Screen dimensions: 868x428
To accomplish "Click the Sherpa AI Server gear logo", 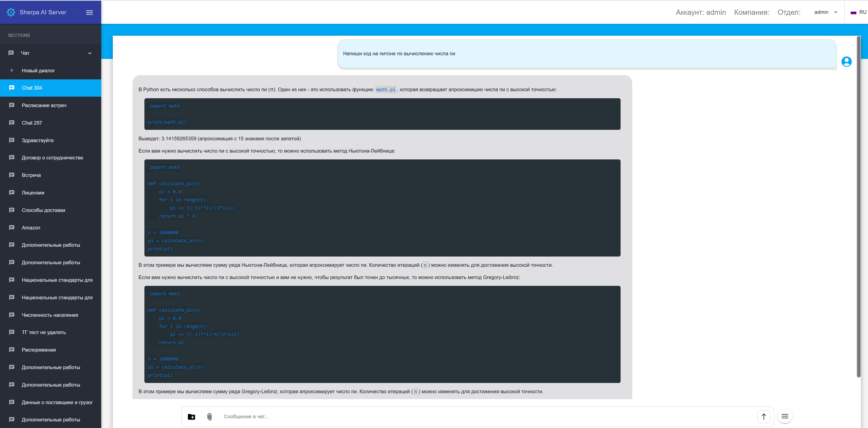I will point(11,13).
